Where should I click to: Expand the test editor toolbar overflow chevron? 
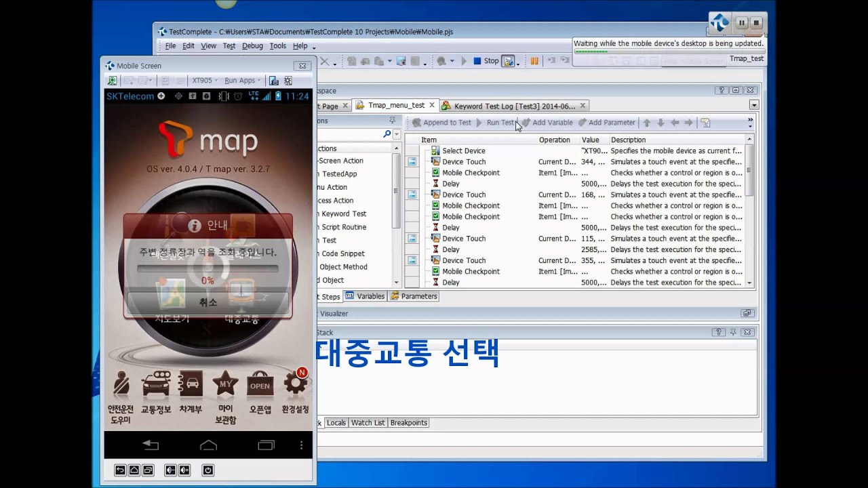pyautogui.click(x=750, y=123)
